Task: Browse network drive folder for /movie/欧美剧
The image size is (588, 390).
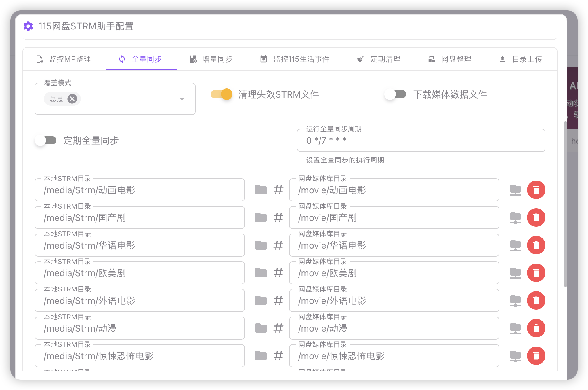Action: [x=515, y=273]
